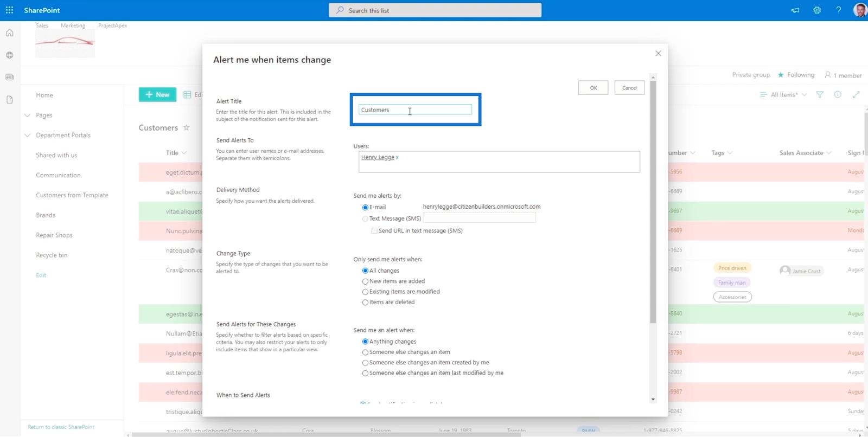Screen dimensions: 868x437
Task: Open the help question mark icon
Action: [x=839, y=10]
